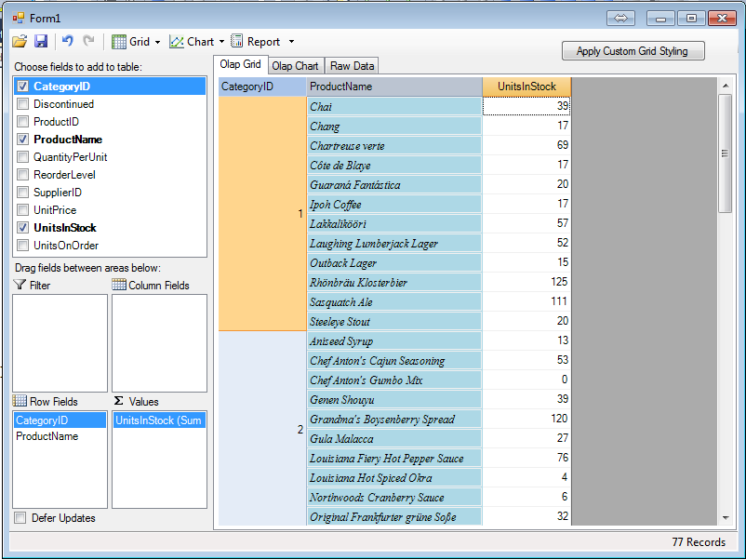Click the Redo arrow icon
The width and height of the screenshot is (746, 560).
tap(88, 41)
